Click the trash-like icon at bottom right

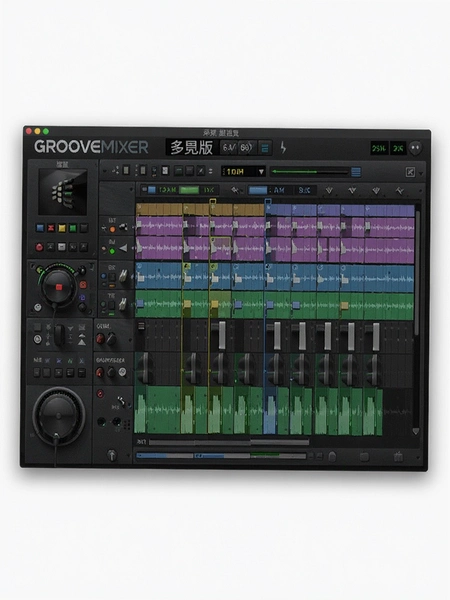[398, 456]
